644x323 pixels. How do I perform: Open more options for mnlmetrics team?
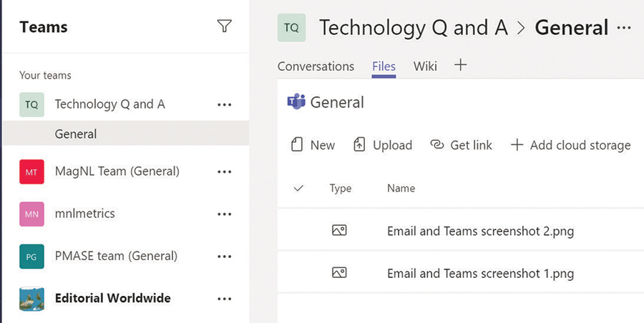224,214
